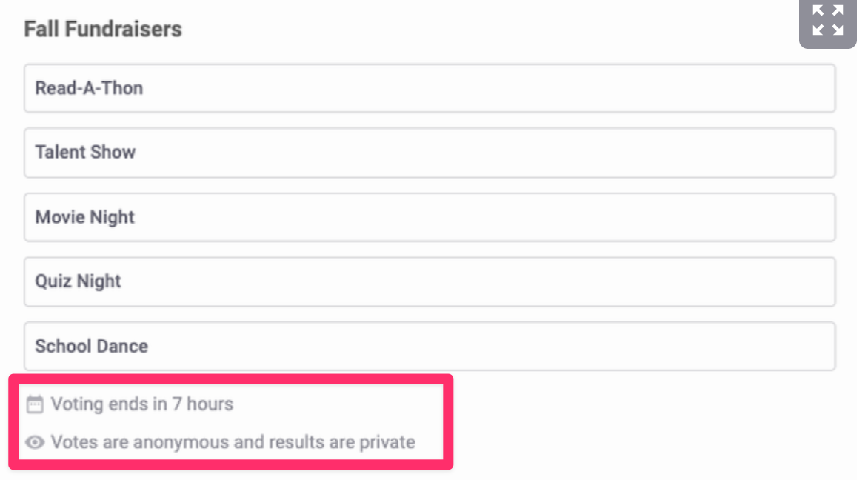Select the Talent Show poll option
868x480 pixels.
[x=430, y=153]
